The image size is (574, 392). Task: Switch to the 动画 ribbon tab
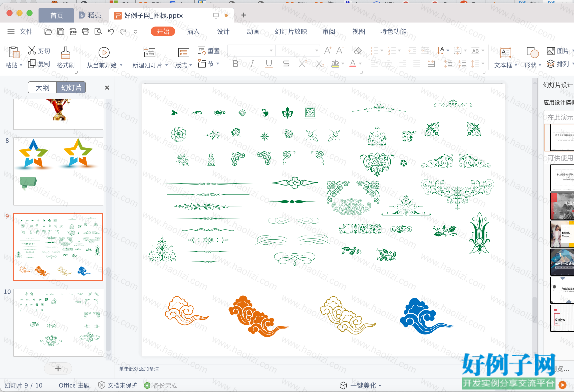pos(253,32)
